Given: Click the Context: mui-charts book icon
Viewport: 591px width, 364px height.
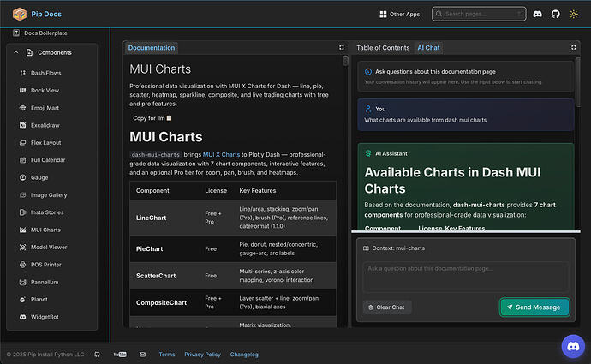Looking at the screenshot, I should tap(366, 248).
